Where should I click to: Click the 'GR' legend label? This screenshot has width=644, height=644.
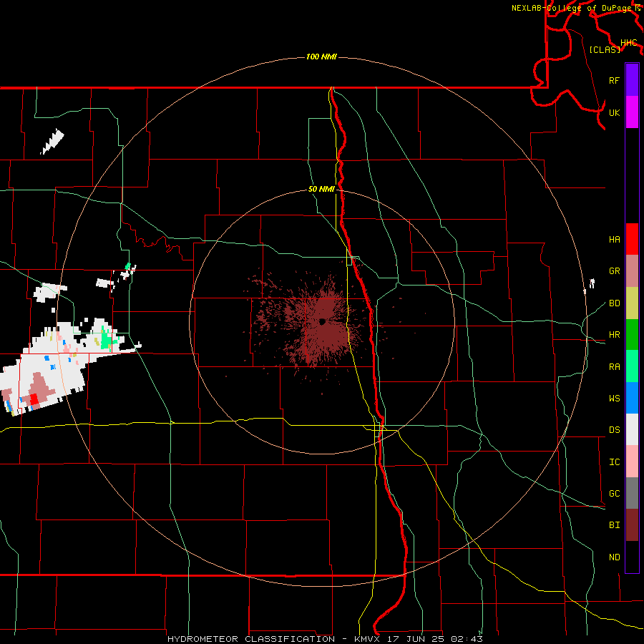(615, 271)
